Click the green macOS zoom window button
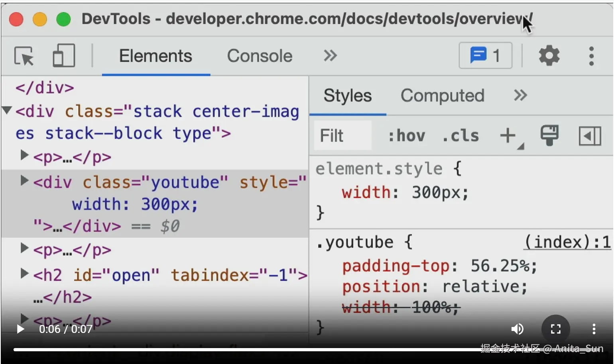 click(63, 19)
